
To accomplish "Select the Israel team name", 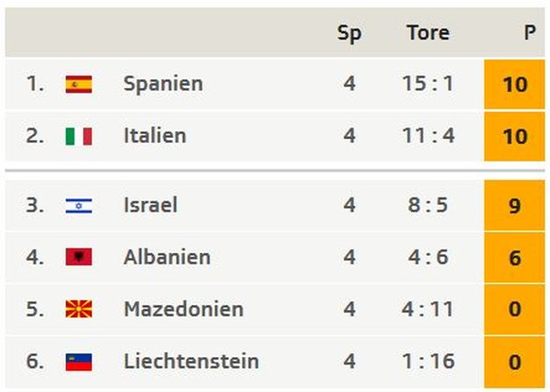I will [150, 205].
